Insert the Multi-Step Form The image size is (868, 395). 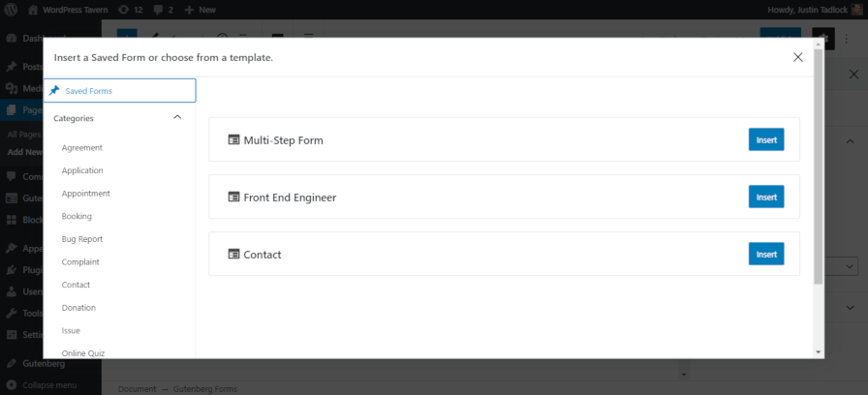766,139
